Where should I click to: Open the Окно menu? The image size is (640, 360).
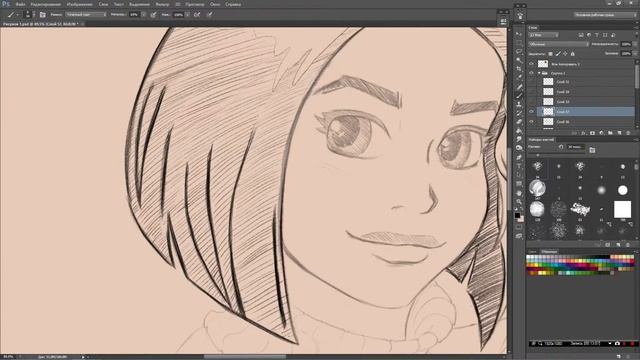coord(215,4)
